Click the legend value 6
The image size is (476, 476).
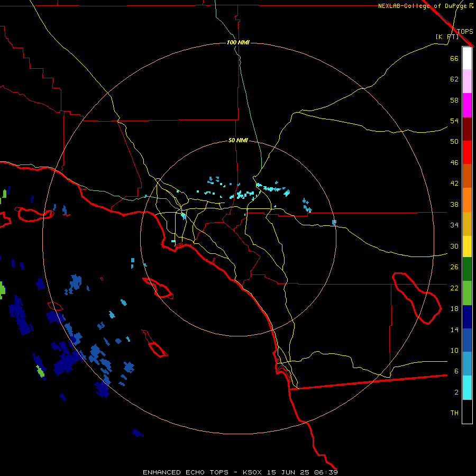click(x=456, y=371)
